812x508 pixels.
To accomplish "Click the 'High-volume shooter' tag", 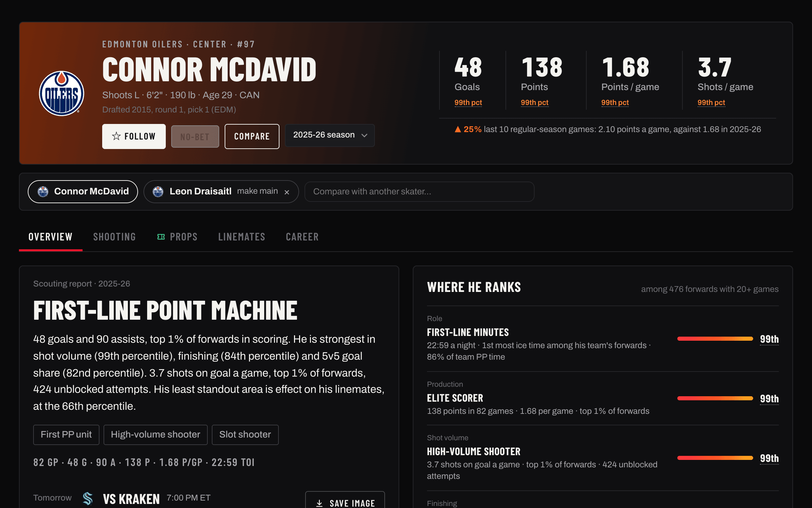I will pyautogui.click(x=156, y=435).
